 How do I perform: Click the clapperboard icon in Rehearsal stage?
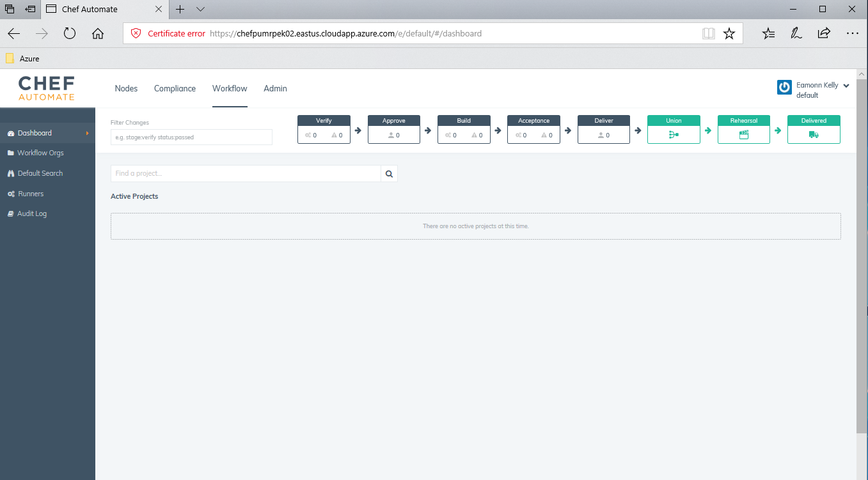click(x=743, y=134)
